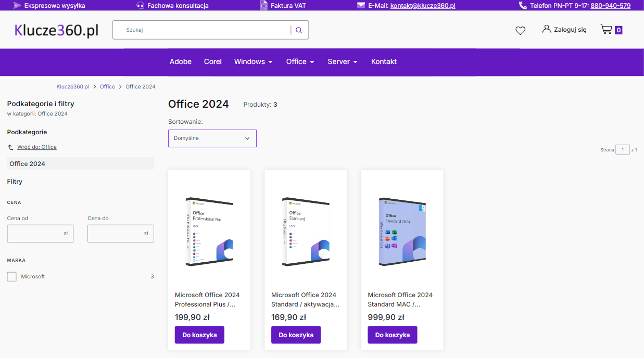Click the Wróć do: Office link

pos(37,147)
